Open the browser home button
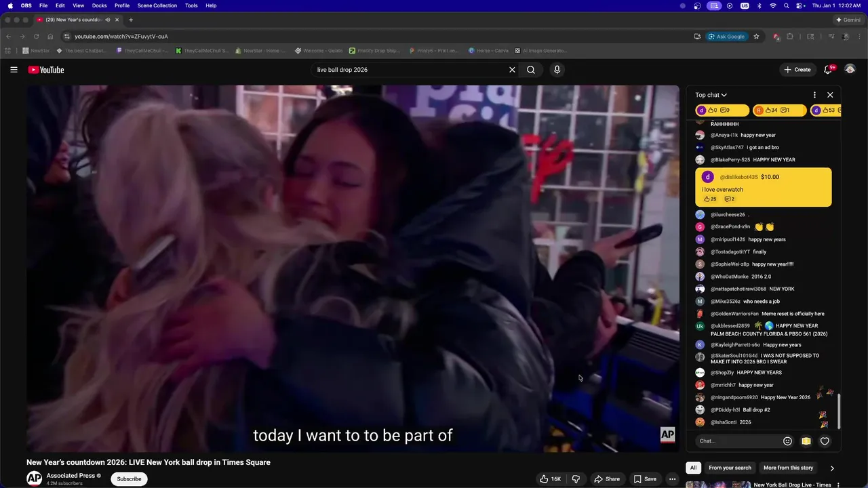This screenshot has width=868, height=488. (x=50, y=37)
